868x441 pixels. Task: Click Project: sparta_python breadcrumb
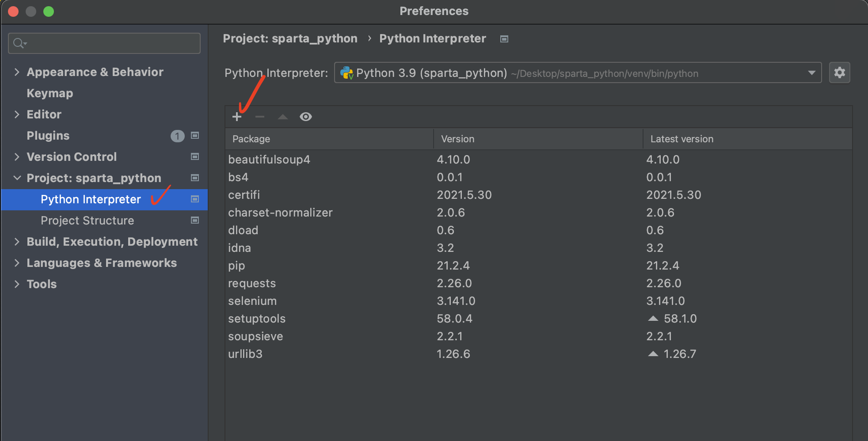click(290, 38)
